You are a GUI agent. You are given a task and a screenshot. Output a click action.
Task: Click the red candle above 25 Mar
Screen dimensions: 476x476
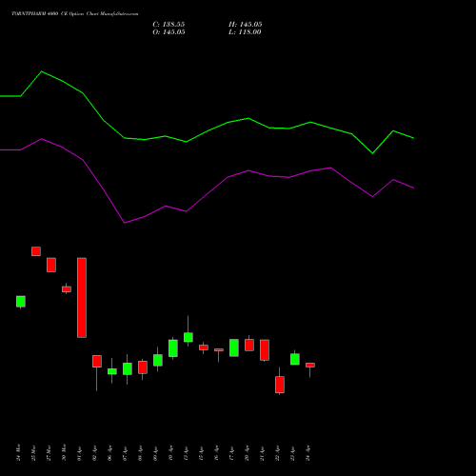(x=36, y=251)
